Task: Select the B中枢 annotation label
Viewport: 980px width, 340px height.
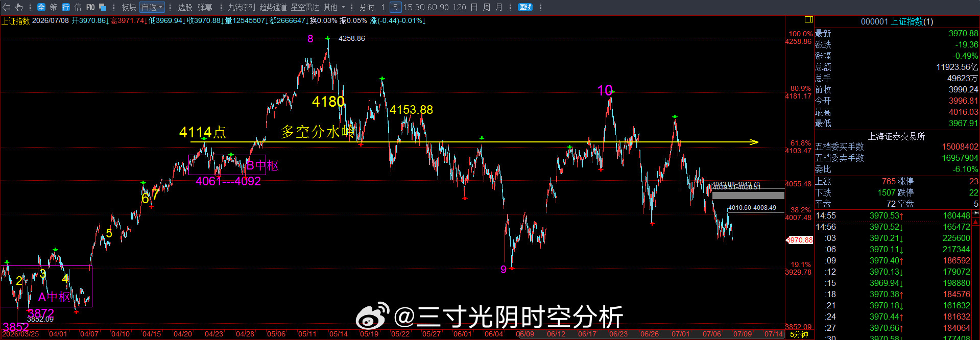Action: click(262, 165)
